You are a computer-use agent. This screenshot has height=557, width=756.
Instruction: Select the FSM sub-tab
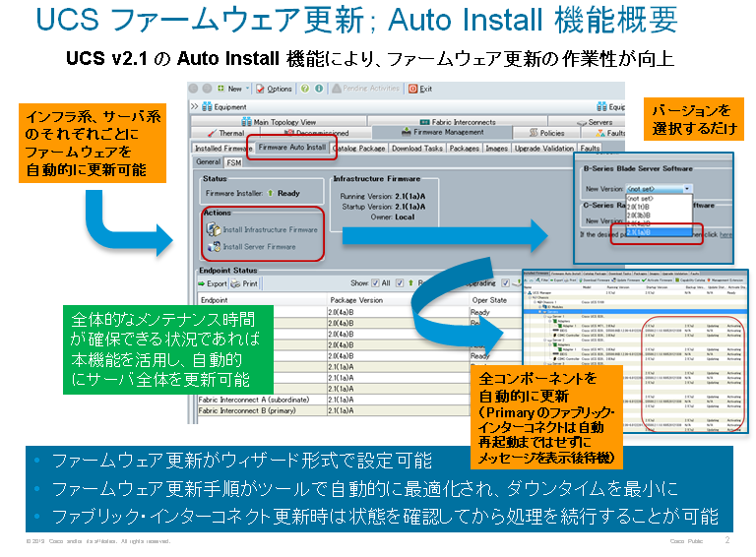[x=234, y=161]
